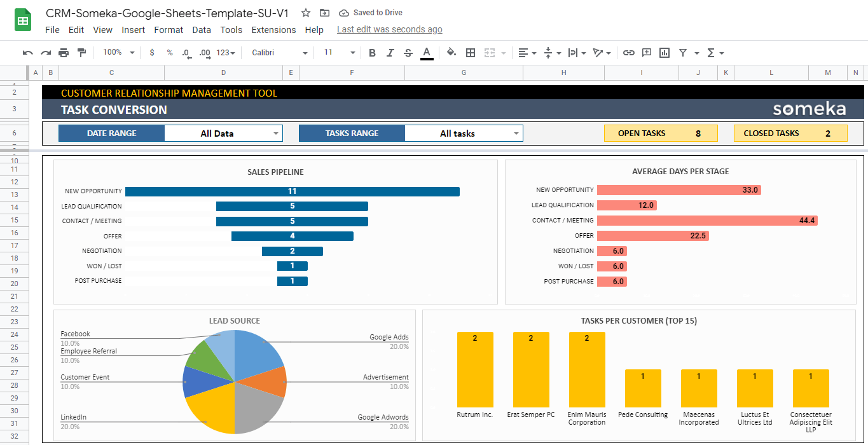
Task: Toggle the filter icon
Action: click(683, 53)
